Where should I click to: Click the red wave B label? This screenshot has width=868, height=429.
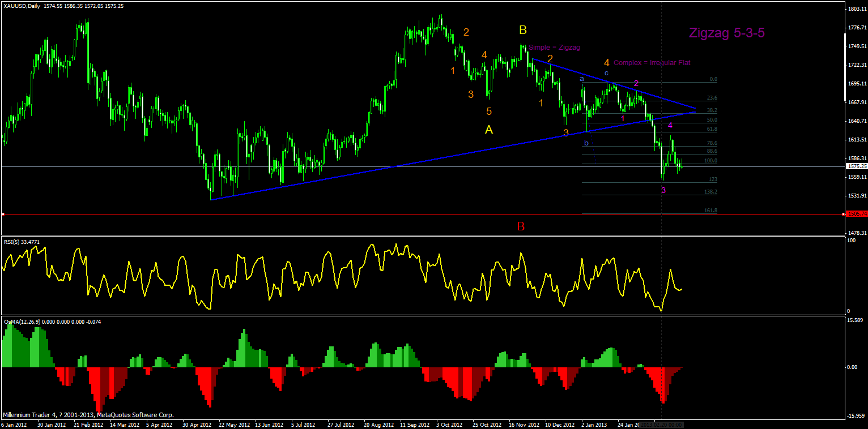521,227
